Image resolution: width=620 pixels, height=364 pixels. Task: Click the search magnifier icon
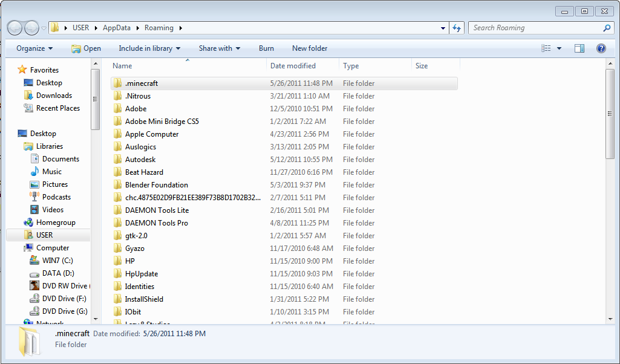click(x=607, y=28)
